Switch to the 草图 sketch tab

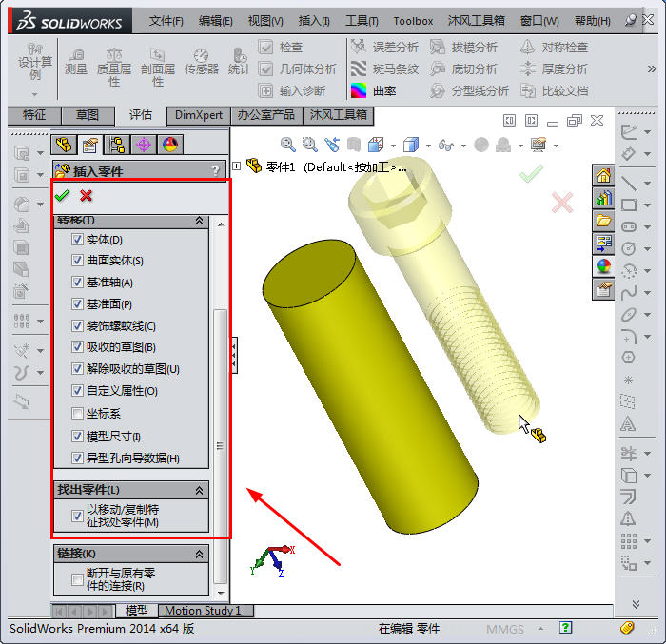pyautogui.click(x=87, y=115)
